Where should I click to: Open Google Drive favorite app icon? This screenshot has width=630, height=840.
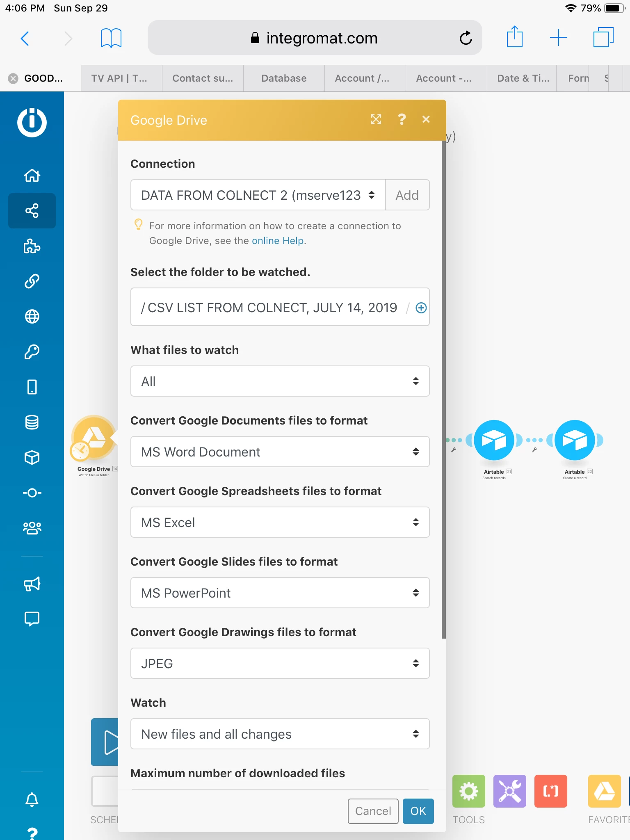pyautogui.click(x=605, y=791)
